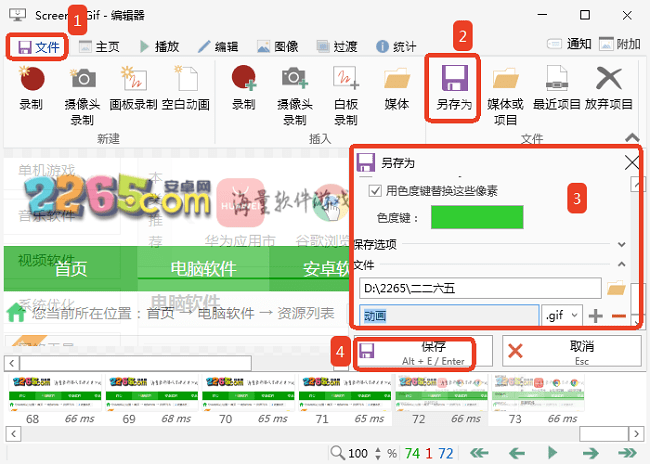The image size is (650, 464).
Task: Click the 68 ms label under frame 69
Action: (176, 419)
